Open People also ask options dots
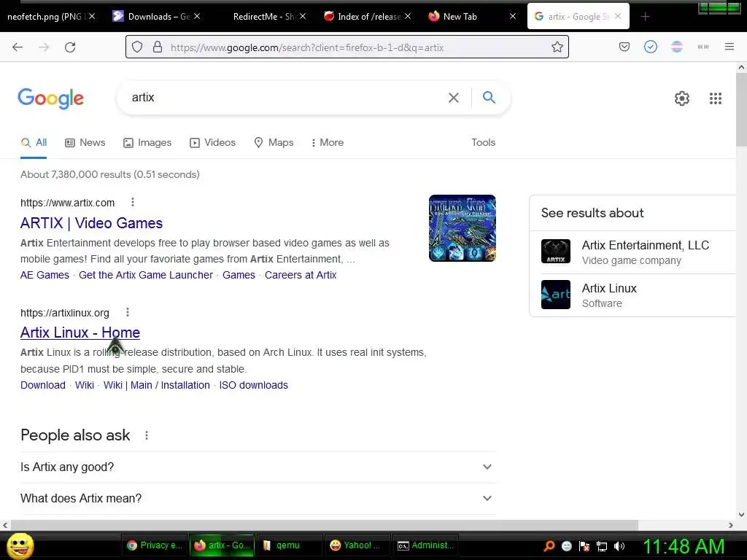The image size is (747, 560). click(146, 435)
